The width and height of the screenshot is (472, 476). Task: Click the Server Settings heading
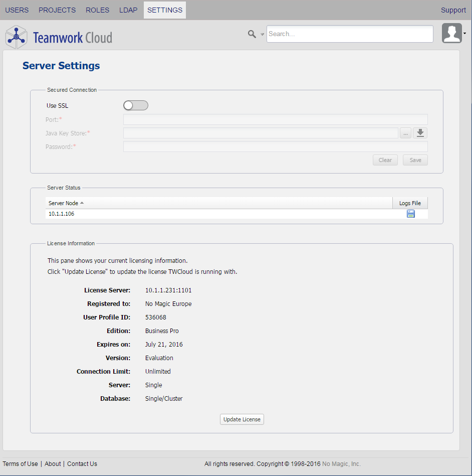click(61, 66)
